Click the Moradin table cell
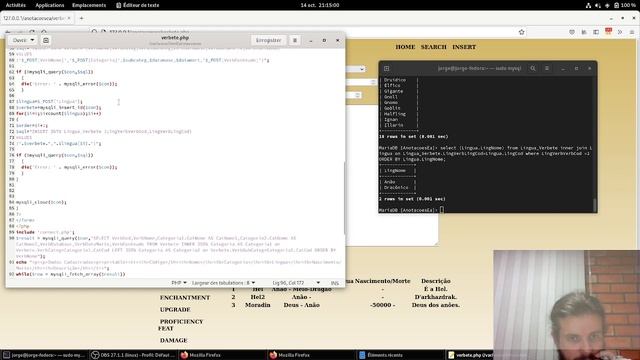 [258, 305]
